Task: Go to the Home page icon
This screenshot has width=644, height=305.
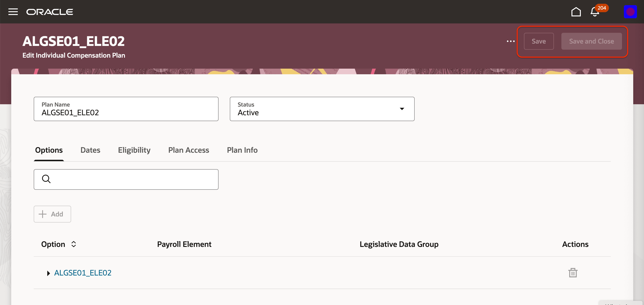Action: click(x=576, y=12)
